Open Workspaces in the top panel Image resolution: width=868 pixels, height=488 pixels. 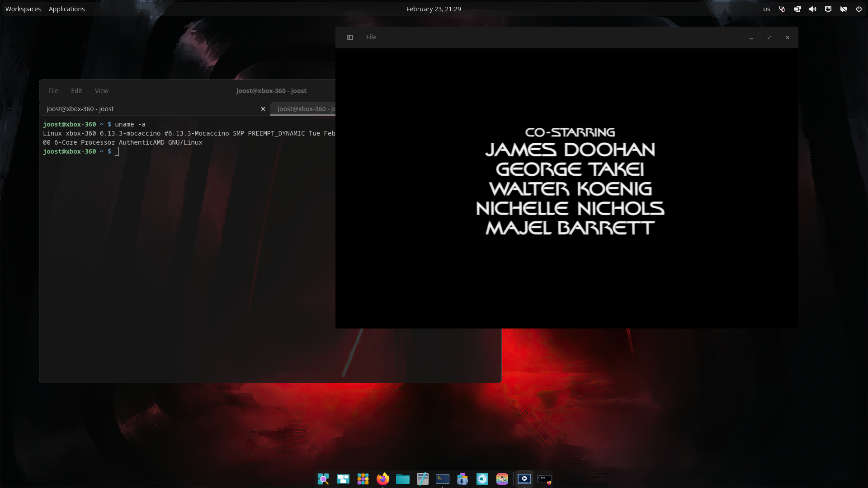[x=23, y=9]
